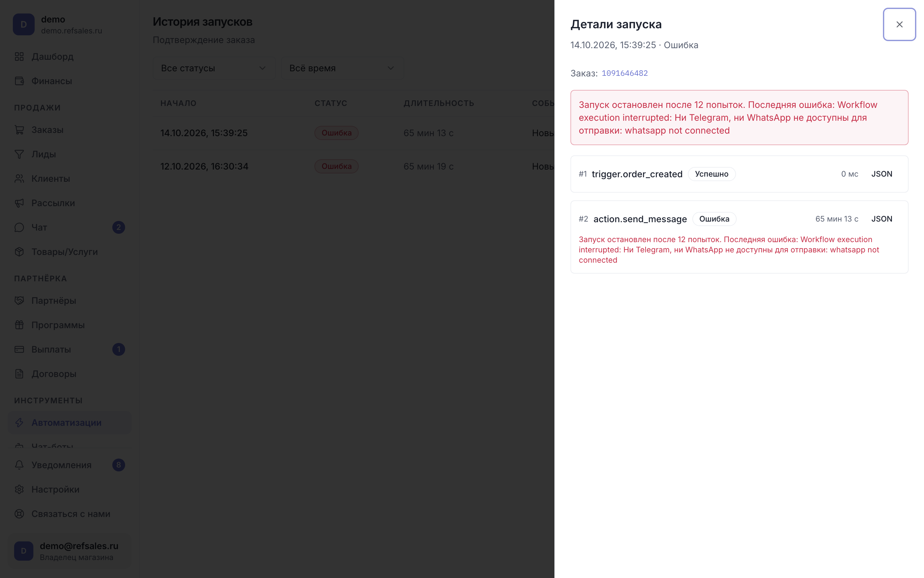This screenshot has width=924, height=578.
Task: Click the trigger.order_created step name
Action: (637, 174)
